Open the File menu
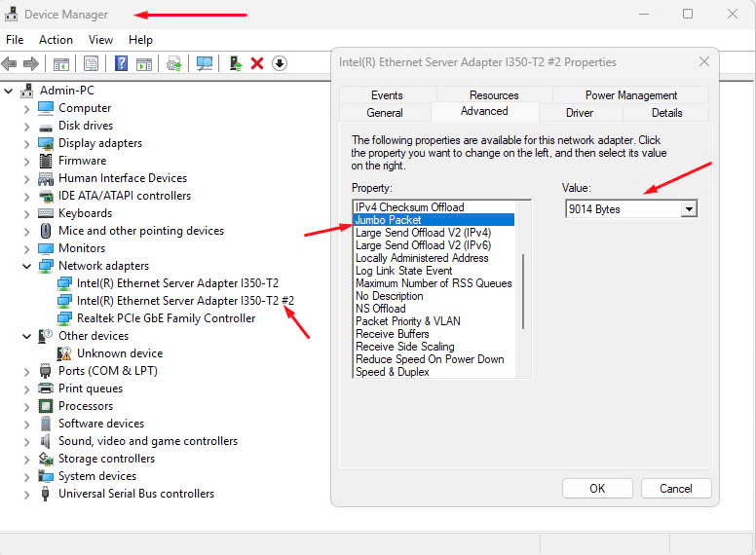This screenshot has height=555, width=756. 15,40
